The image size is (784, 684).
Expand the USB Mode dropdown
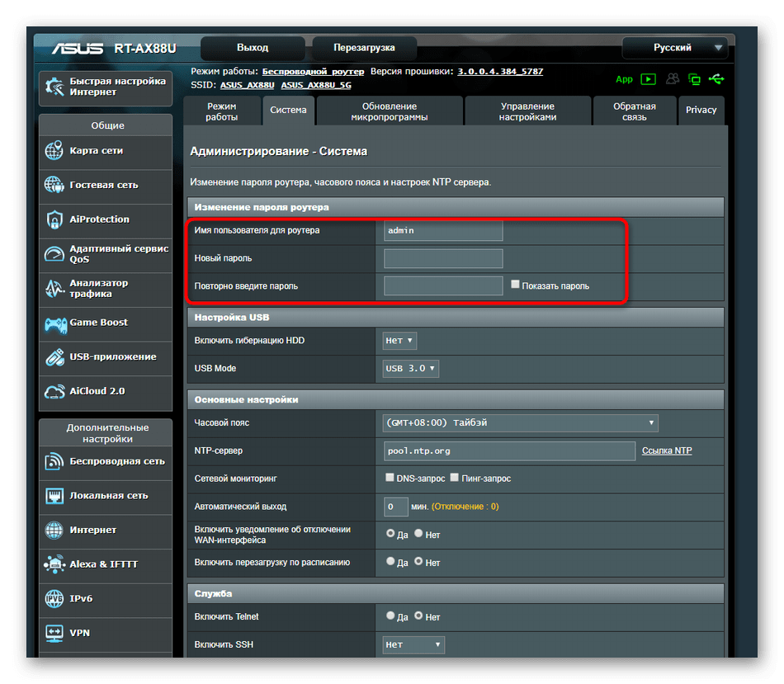[x=410, y=368]
